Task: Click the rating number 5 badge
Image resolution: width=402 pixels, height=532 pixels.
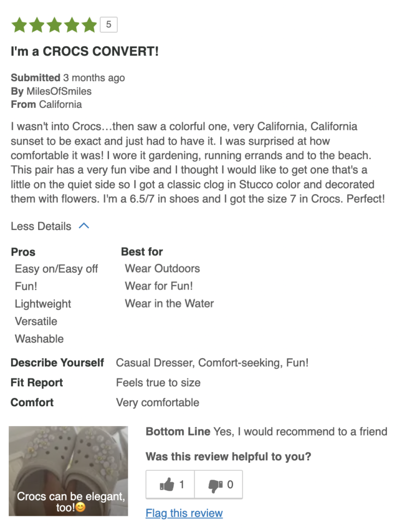Action: tap(108, 24)
